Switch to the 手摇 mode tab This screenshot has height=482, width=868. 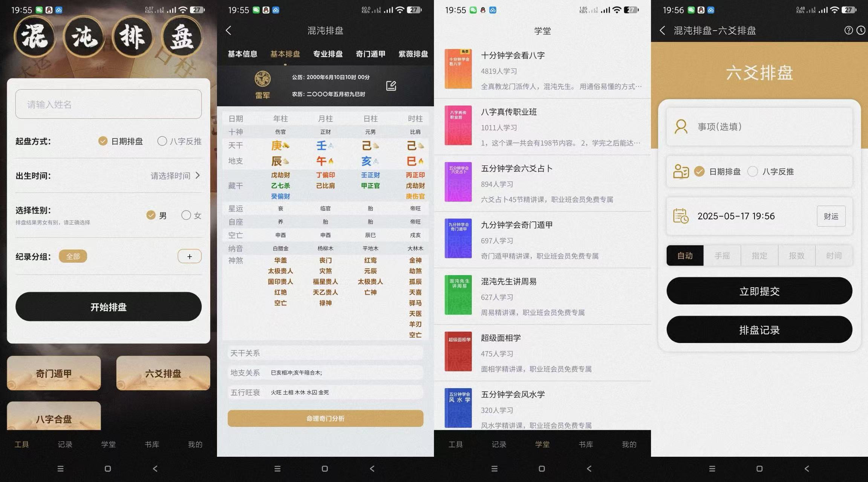tap(722, 256)
